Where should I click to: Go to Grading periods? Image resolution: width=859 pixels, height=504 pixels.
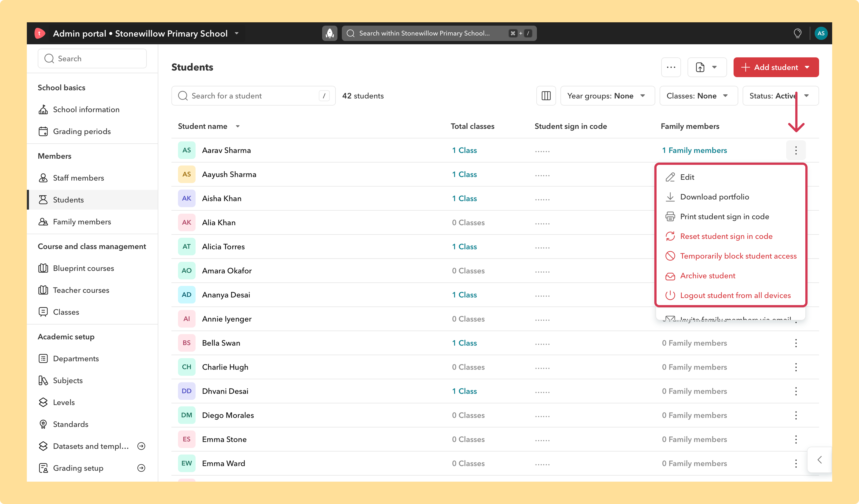pos(92,131)
